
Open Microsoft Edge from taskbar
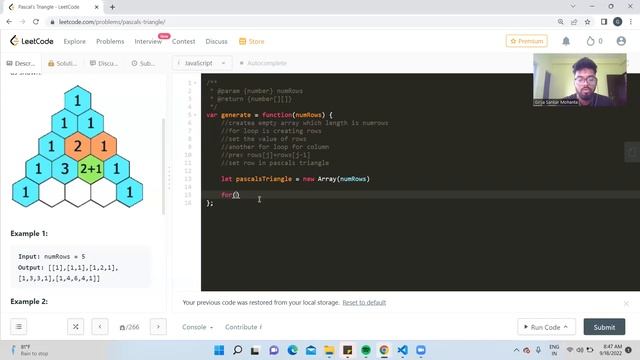pyautogui.click(x=292, y=350)
